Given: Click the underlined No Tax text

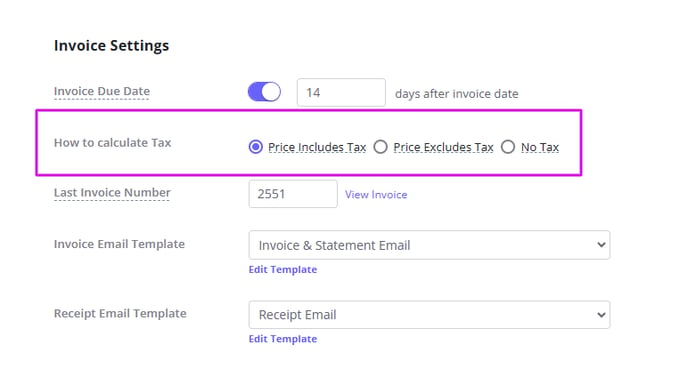Looking at the screenshot, I should [540, 147].
